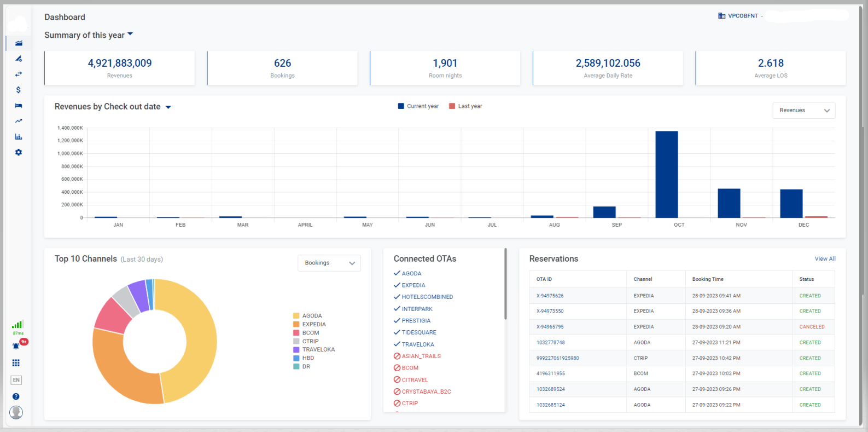
Task: Click the Connected OTAs list scrollbar
Action: (x=505, y=285)
